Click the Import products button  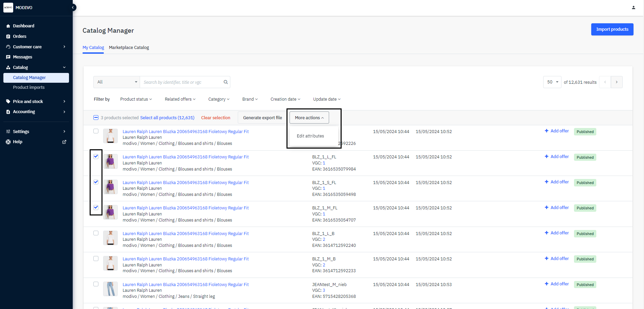click(x=612, y=29)
